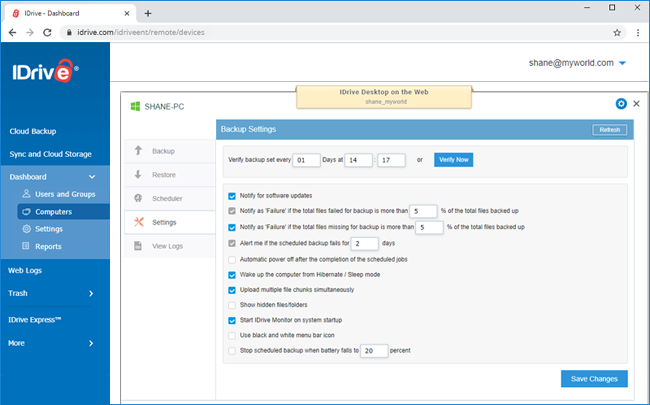Open Sync and Cloud Storage
This screenshot has width=650, height=405.
[51, 154]
